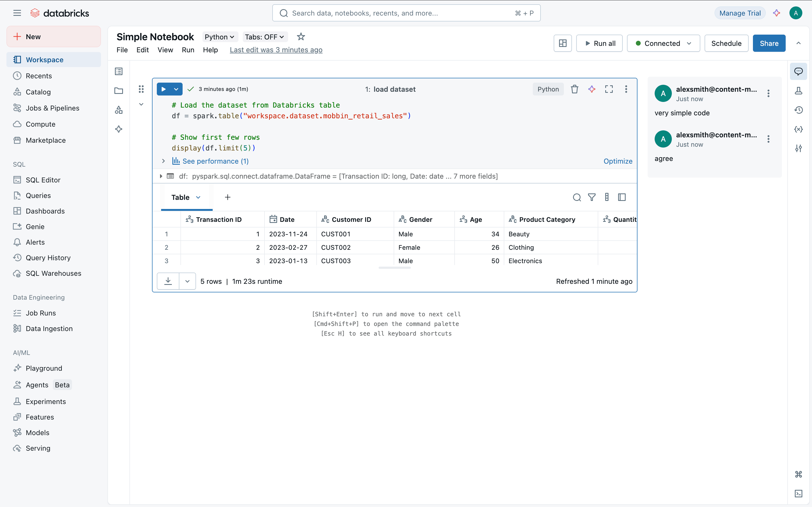Click the search data and notebooks field

coord(406,13)
